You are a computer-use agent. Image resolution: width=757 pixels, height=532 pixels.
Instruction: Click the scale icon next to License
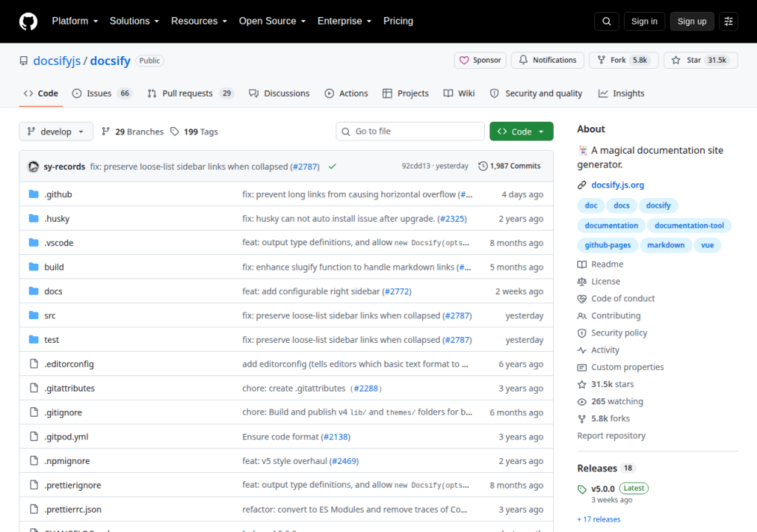(x=582, y=282)
